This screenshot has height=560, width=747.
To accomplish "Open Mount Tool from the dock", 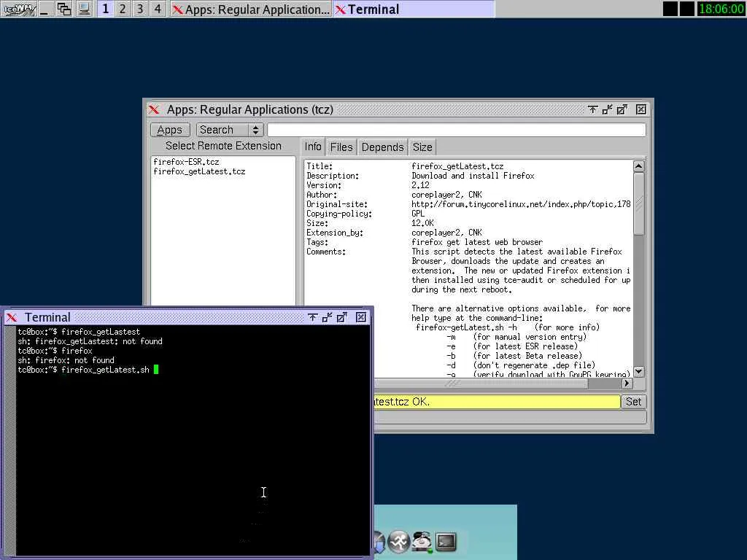I will pos(422,542).
